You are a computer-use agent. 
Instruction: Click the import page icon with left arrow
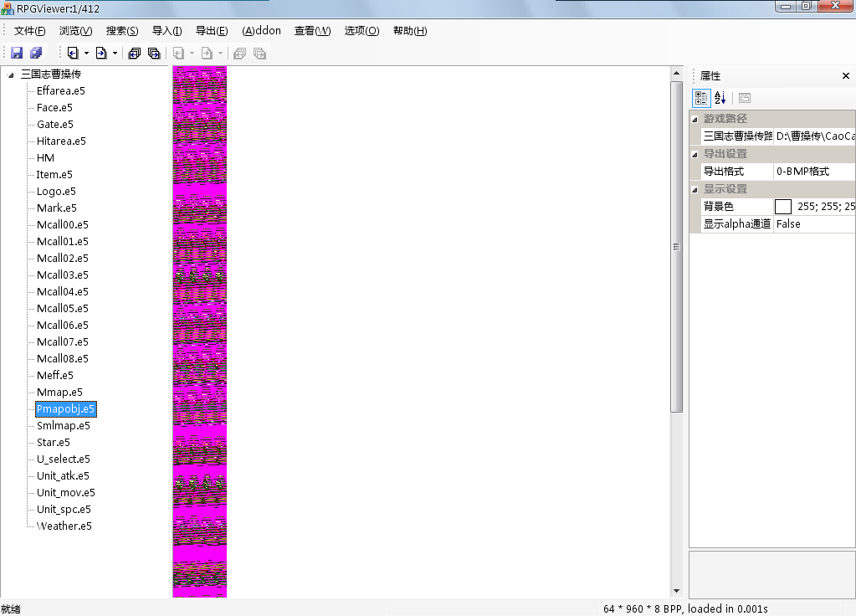(73, 53)
